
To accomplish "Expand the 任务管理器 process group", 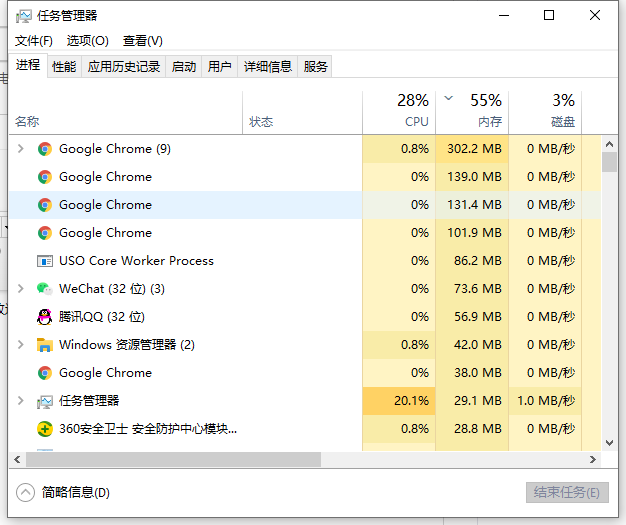I will pos(21,401).
